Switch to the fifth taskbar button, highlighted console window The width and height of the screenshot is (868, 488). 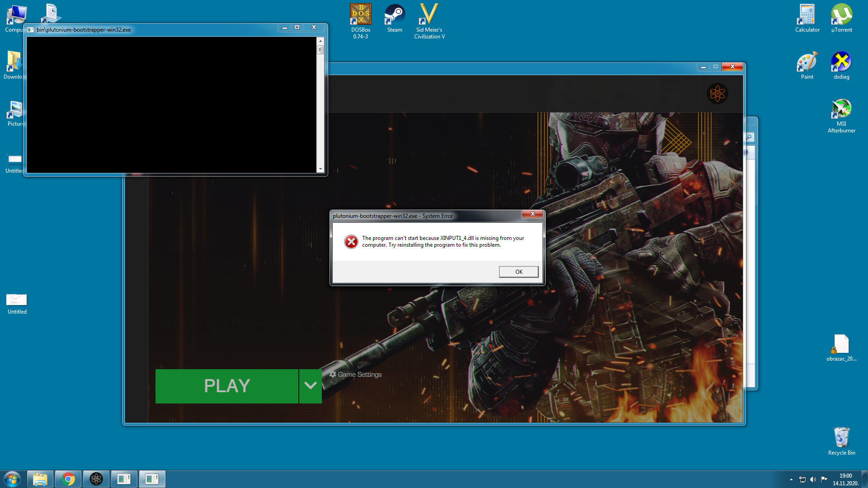tap(152, 479)
